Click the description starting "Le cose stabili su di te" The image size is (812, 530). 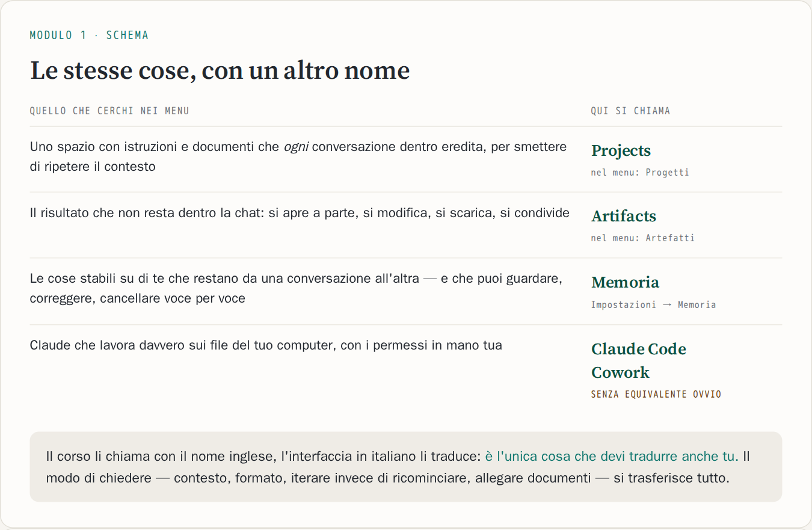(x=296, y=288)
